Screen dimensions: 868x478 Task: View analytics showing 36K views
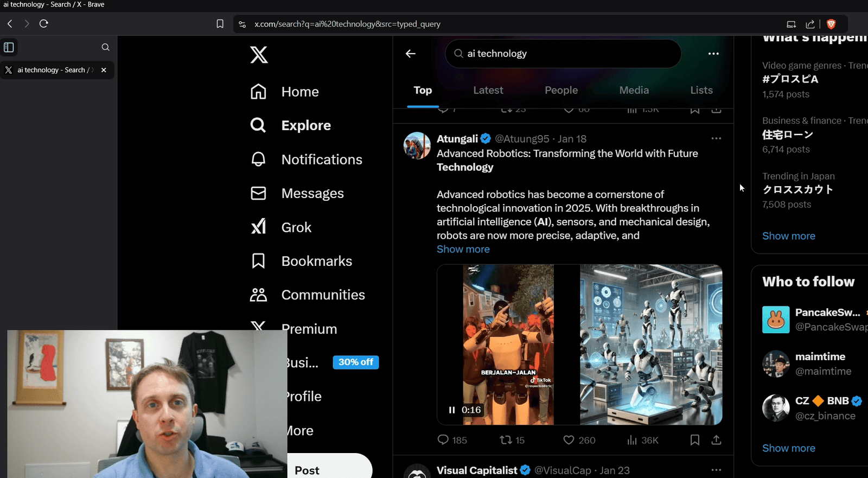pos(642,440)
